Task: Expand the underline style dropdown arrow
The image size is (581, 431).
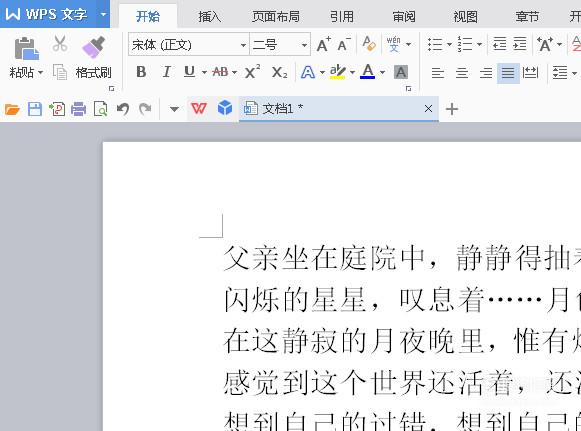Action: point(204,72)
